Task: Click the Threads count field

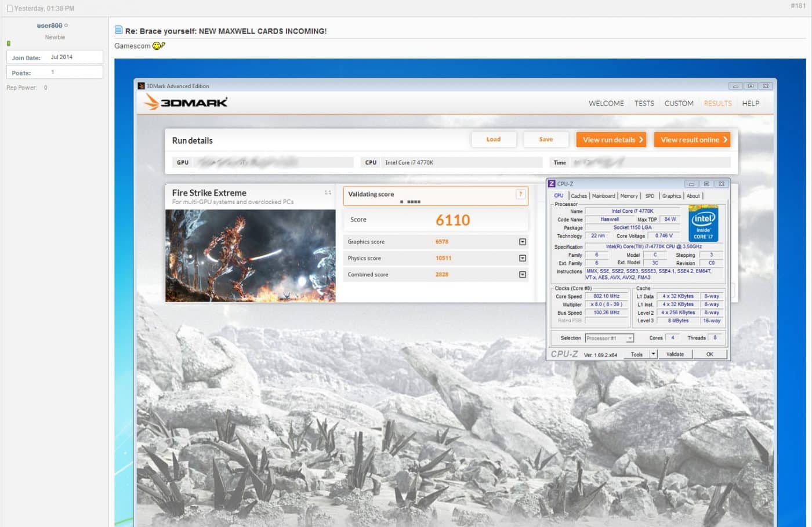Action: tap(715, 337)
